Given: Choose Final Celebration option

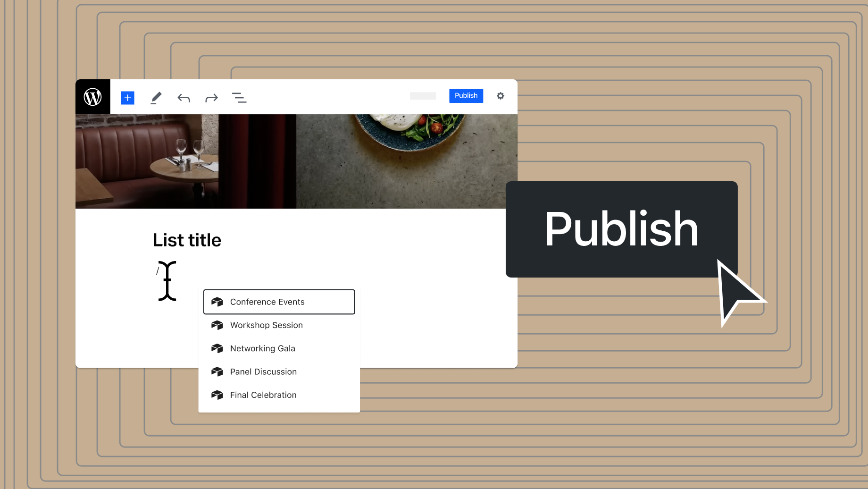Looking at the screenshot, I should [263, 395].
